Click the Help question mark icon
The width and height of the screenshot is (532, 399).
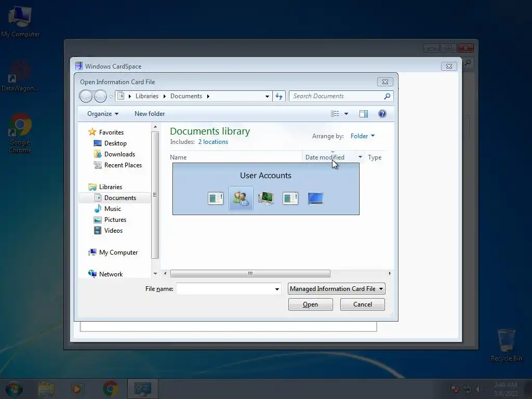[x=382, y=114]
